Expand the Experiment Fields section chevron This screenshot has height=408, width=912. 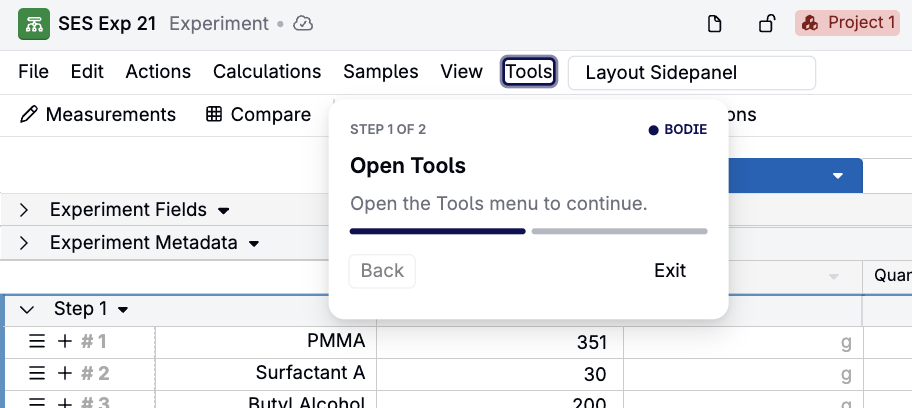pyautogui.click(x=24, y=210)
